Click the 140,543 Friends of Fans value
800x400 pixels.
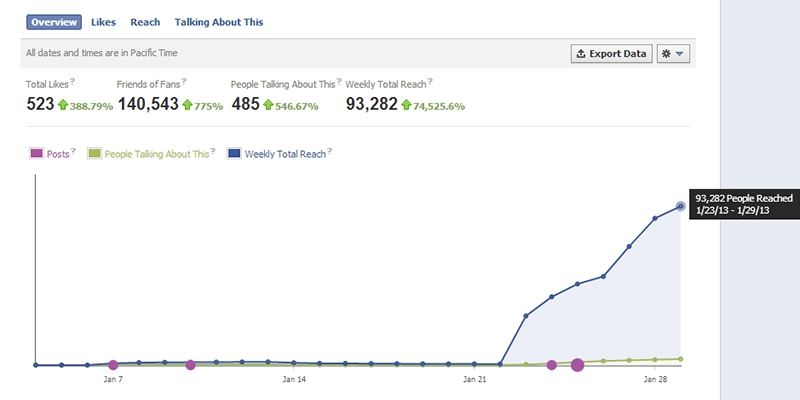click(x=148, y=104)
